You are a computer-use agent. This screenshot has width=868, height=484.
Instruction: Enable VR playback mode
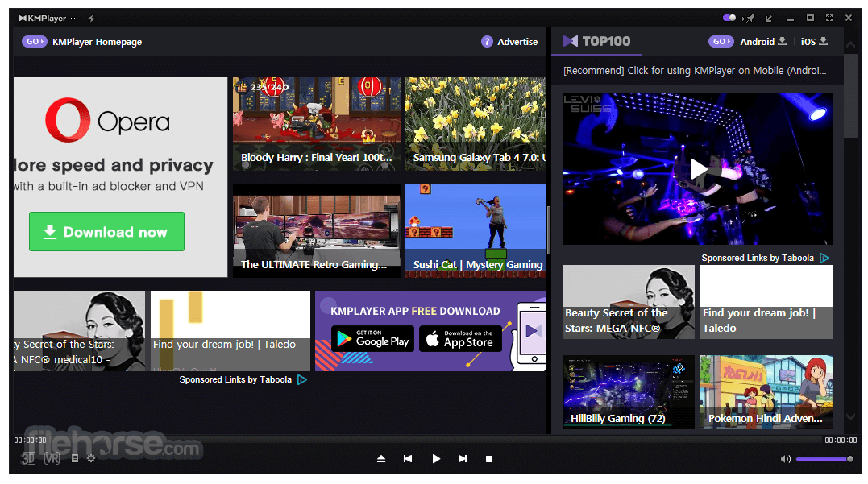52,458
